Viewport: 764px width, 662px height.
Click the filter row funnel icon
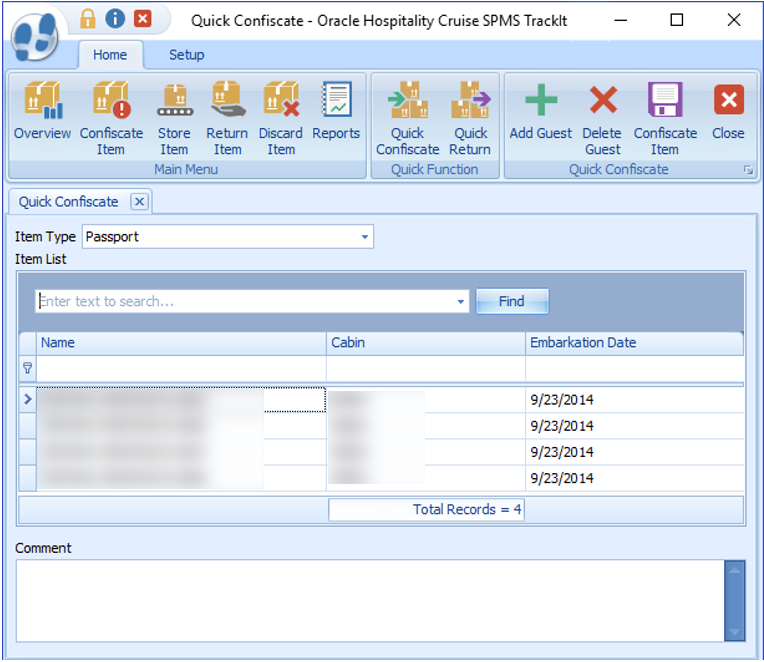(x=27, y=368)
